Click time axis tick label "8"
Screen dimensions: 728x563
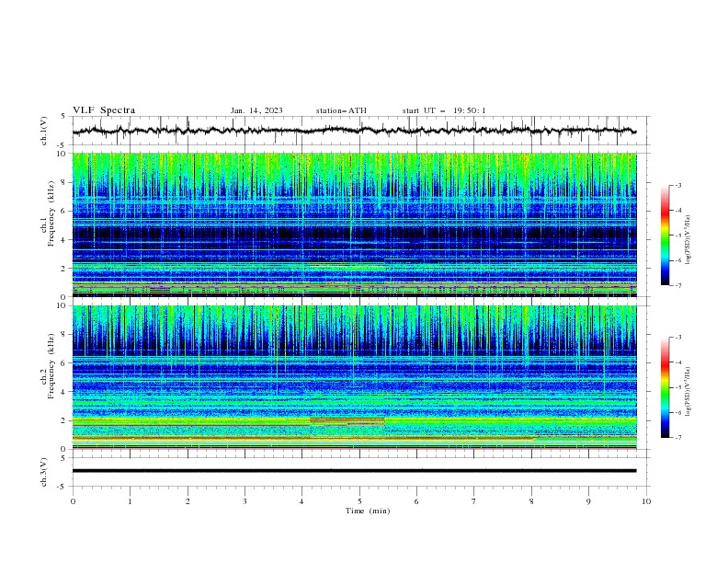(x=531, y=501)
